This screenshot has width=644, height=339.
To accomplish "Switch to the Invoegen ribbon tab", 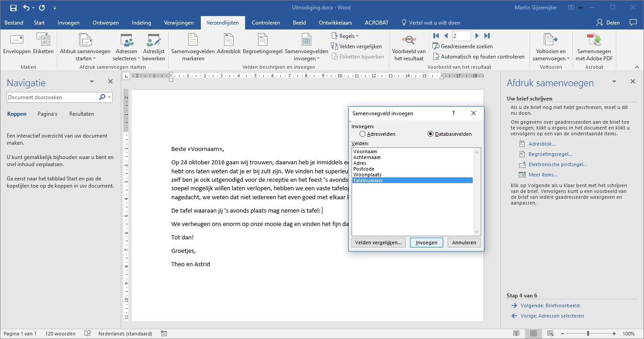I will (68, 23).
